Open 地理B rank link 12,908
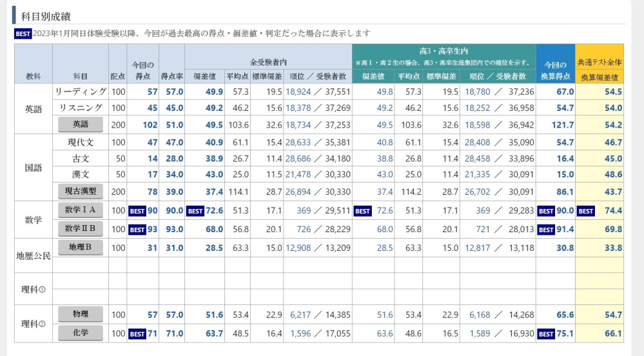 298,248
